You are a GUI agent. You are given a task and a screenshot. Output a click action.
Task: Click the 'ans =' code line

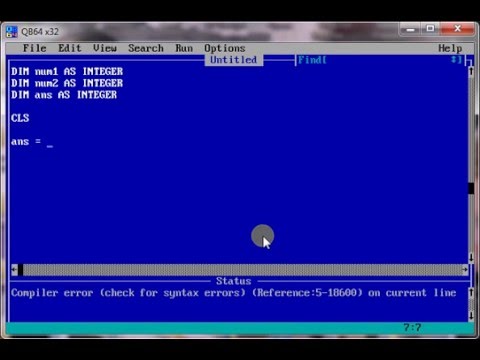point(26,142)
